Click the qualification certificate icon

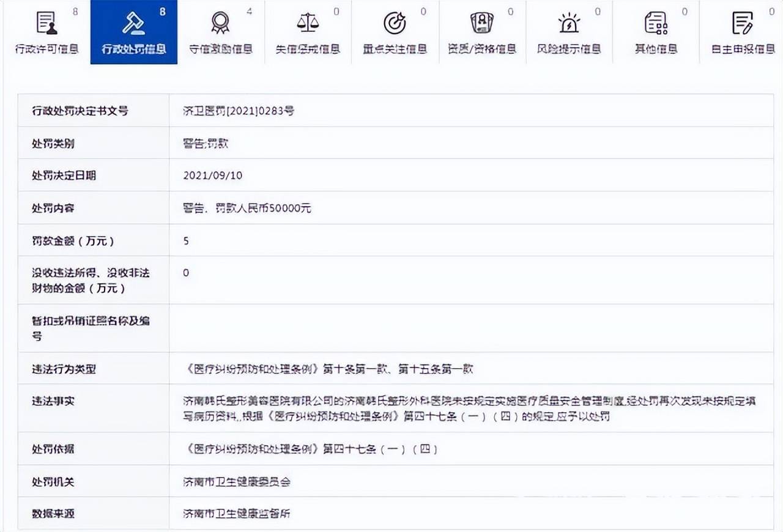point(482,23)
